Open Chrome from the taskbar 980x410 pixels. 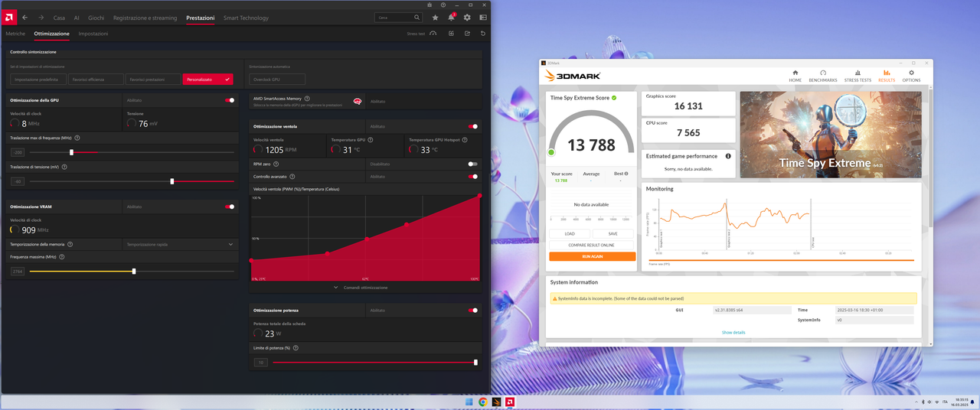483,402
